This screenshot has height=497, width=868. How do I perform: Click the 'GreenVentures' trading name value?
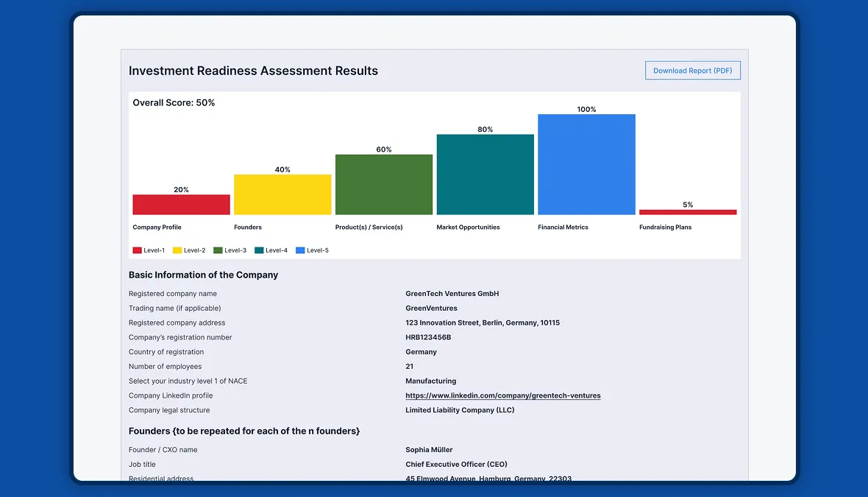pyautogui.click(x=431, y=308)
